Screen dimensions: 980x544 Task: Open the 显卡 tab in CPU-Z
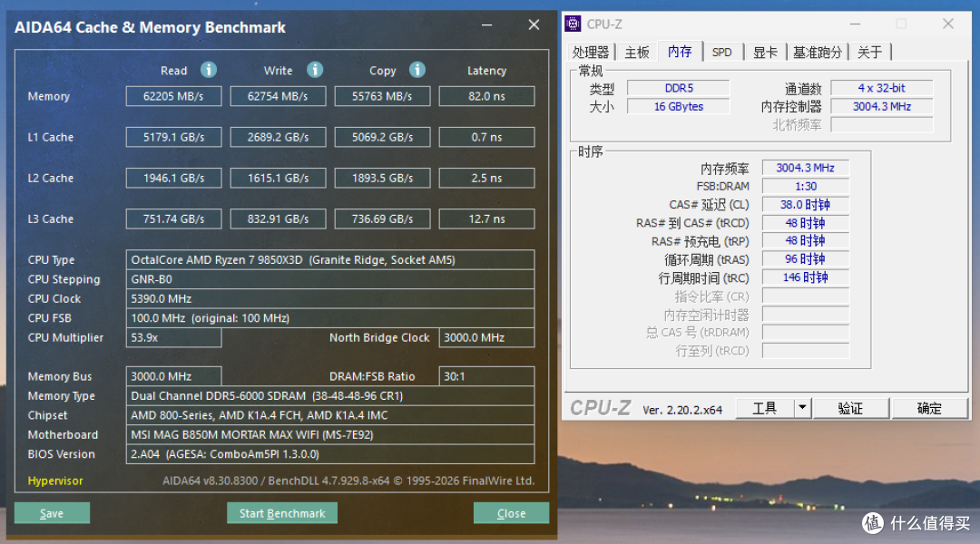764,53
